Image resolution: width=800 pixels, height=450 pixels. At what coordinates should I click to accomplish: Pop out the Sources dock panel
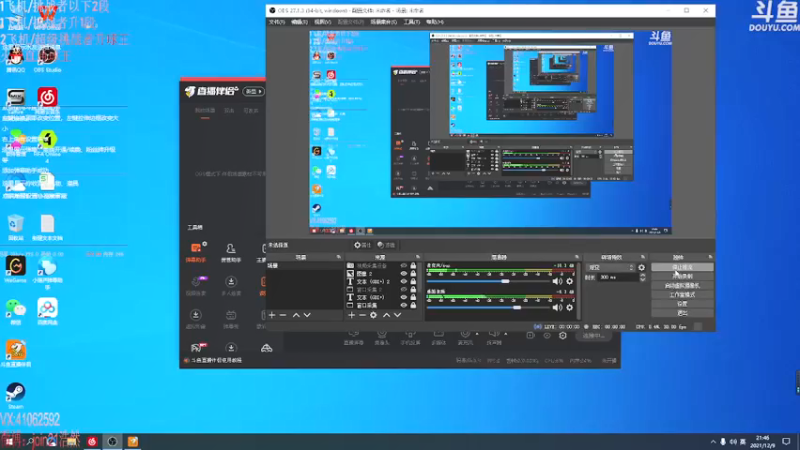coord(418,257)
